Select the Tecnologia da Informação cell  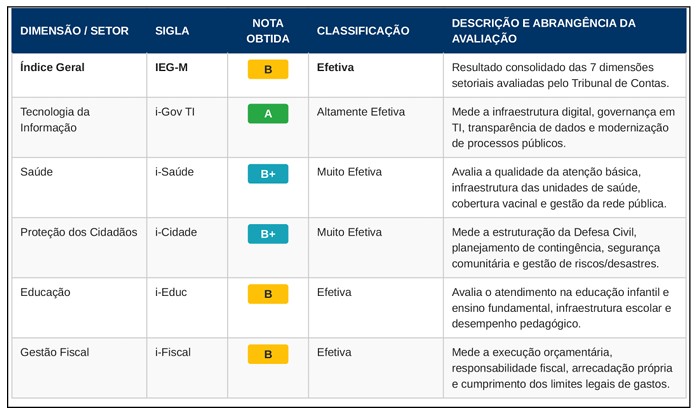tap(55, 119)
